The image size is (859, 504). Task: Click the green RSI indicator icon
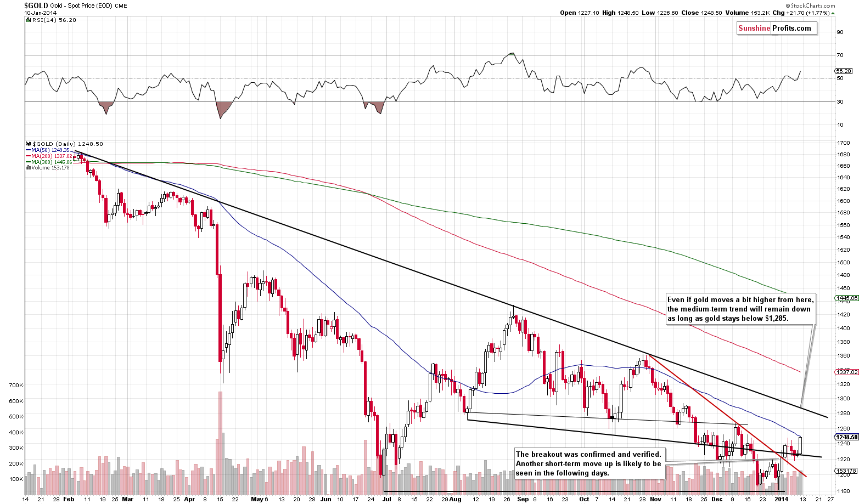27,20
